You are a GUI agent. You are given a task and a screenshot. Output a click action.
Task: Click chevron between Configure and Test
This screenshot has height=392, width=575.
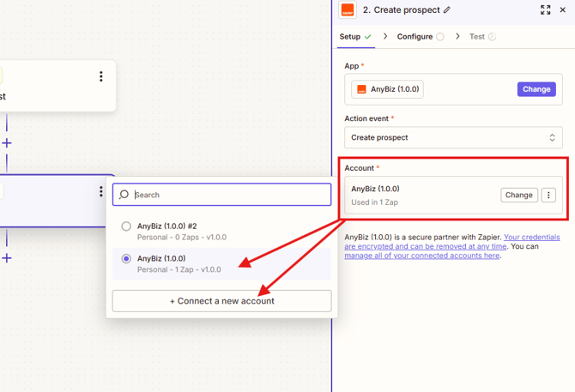click(x=457, y=36)
